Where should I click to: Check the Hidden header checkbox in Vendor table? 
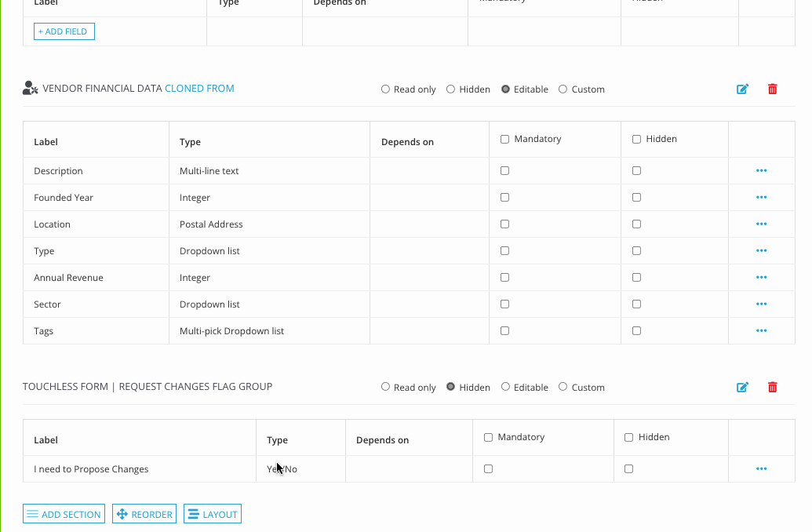pyautogui.click(x=636, y=138)
